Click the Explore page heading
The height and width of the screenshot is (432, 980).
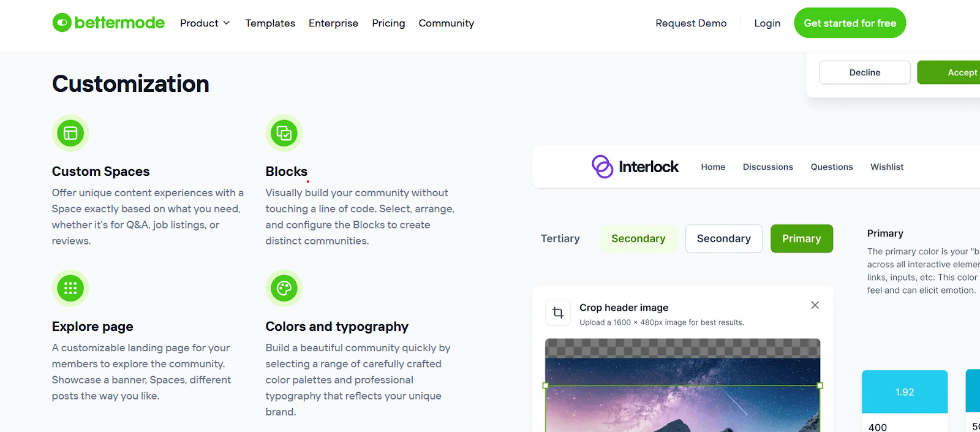(x=92, y=327)
